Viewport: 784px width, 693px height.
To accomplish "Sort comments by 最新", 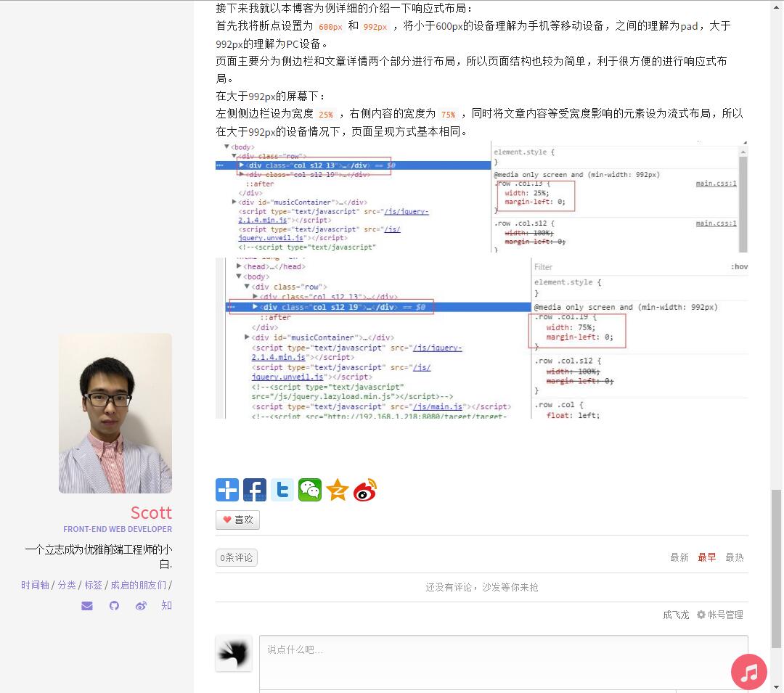I will [x=679, y=557].
